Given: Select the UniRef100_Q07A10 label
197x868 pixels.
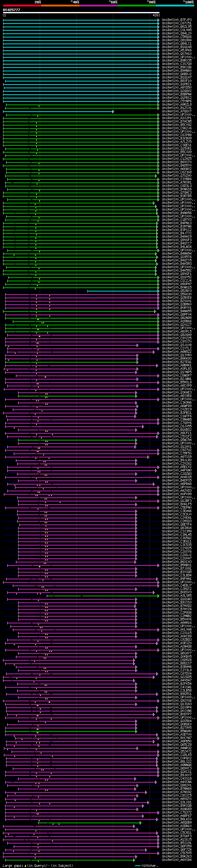Looking at the screenshot, I should (x=177, y=54).
